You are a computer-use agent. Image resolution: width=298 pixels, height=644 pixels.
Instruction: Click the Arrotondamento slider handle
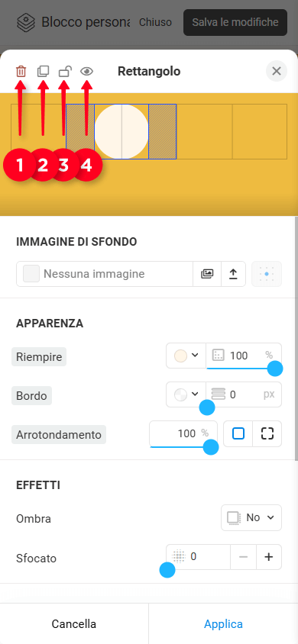[211, 446]
